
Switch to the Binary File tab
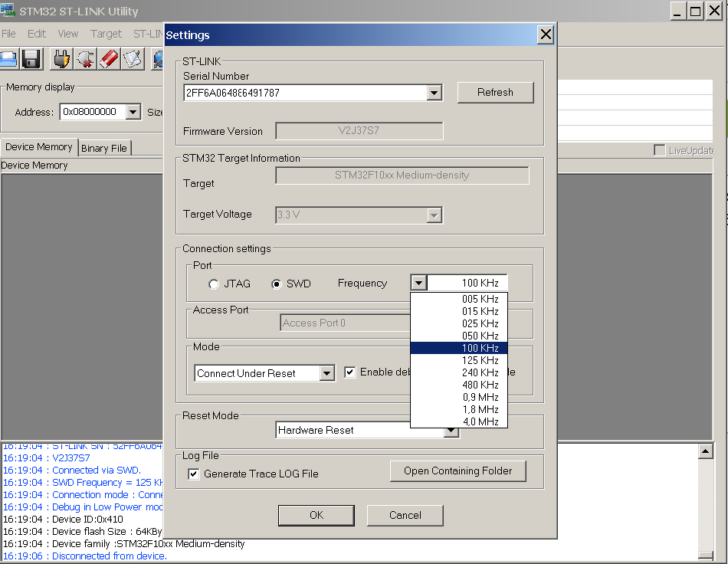click(104, 148)
